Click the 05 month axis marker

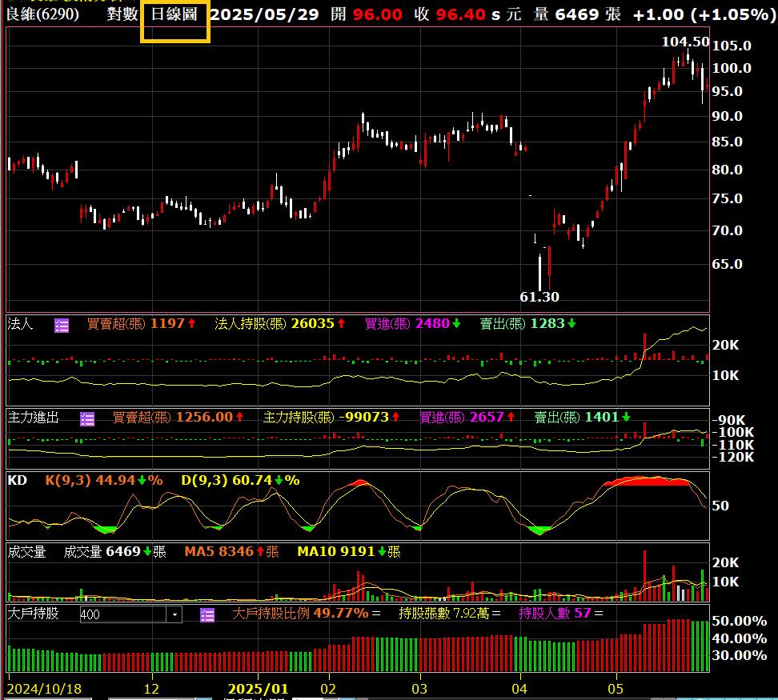tap(616, 689)
